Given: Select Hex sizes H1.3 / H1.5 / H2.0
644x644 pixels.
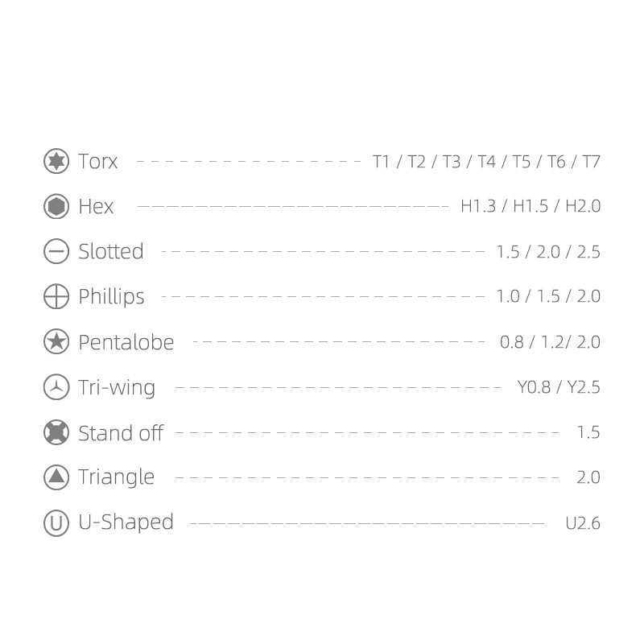Looking at the screenshot, I should pos(530,207).
